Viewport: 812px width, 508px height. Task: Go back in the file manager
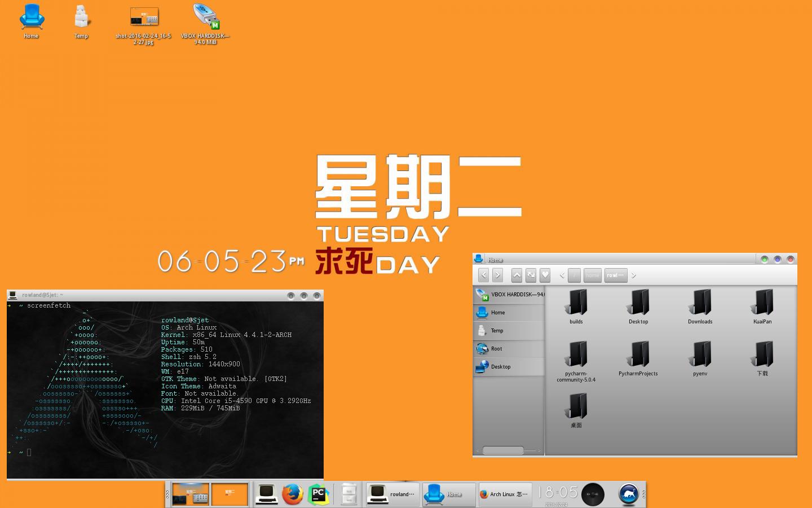pyautogui.click(x=483, y=275)
